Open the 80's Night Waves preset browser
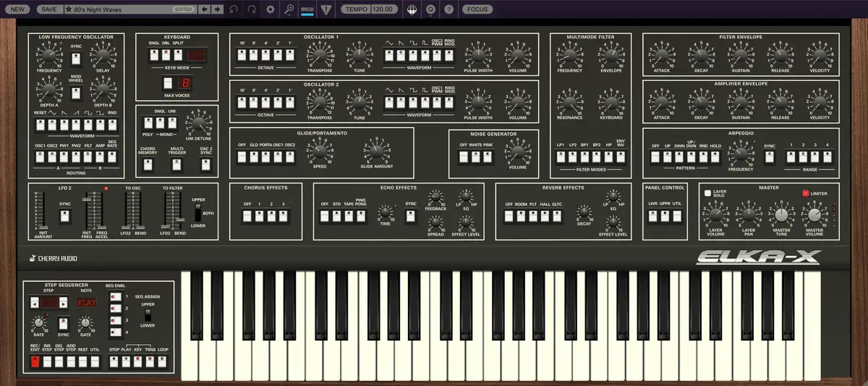Screen dimensions: 868x386 (119, 9)
